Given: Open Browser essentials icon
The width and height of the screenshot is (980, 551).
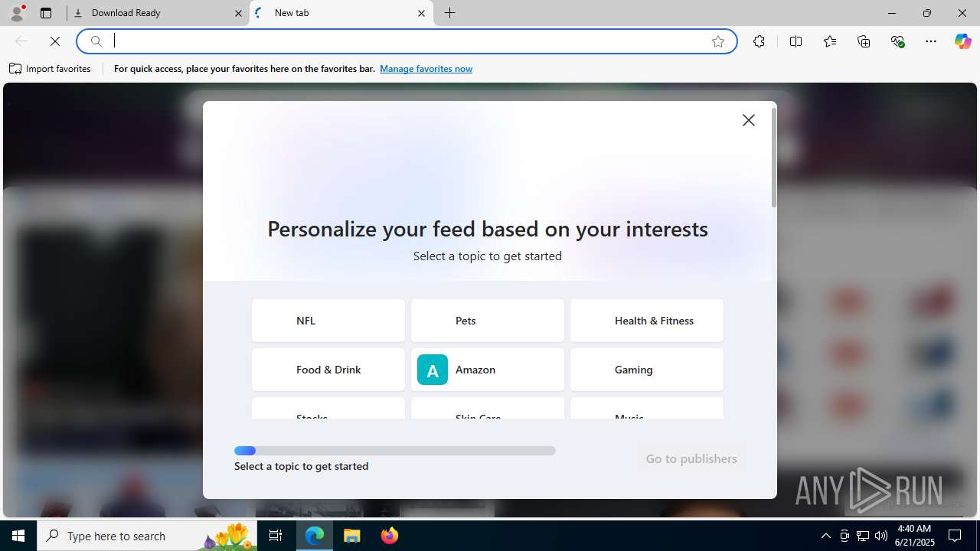Looking at the screenshot, I should (x=898, y=41).
